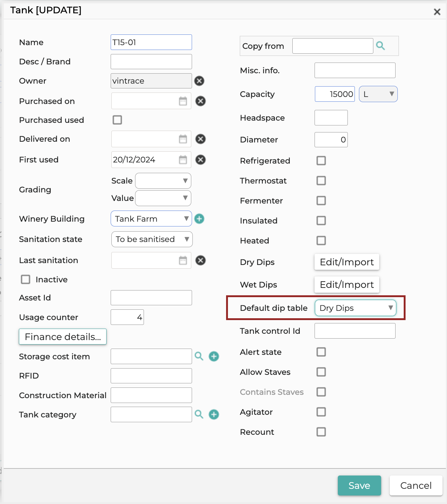Clear the First used date

pos(201,159)
